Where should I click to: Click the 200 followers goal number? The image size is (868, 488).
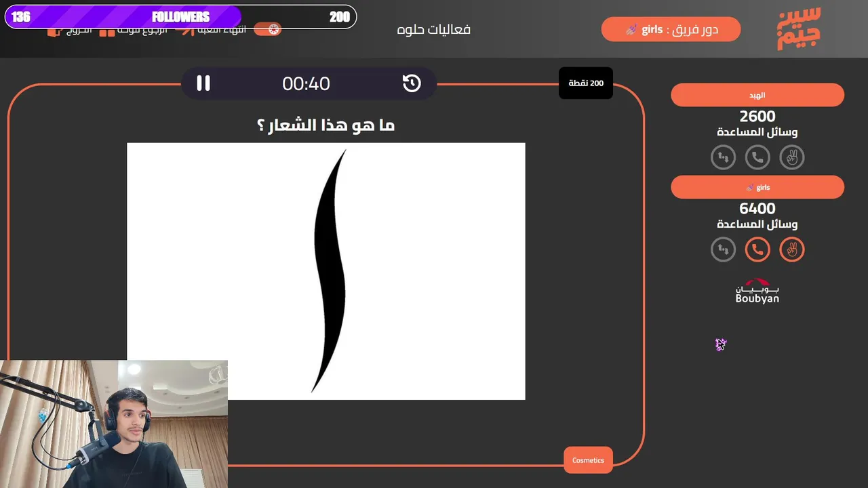pos(340,18)
